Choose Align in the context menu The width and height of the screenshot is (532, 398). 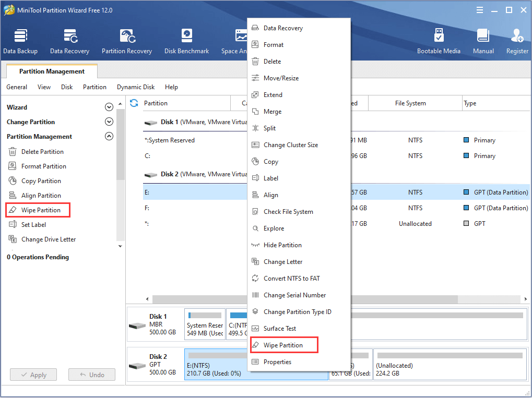coord(299,195)
